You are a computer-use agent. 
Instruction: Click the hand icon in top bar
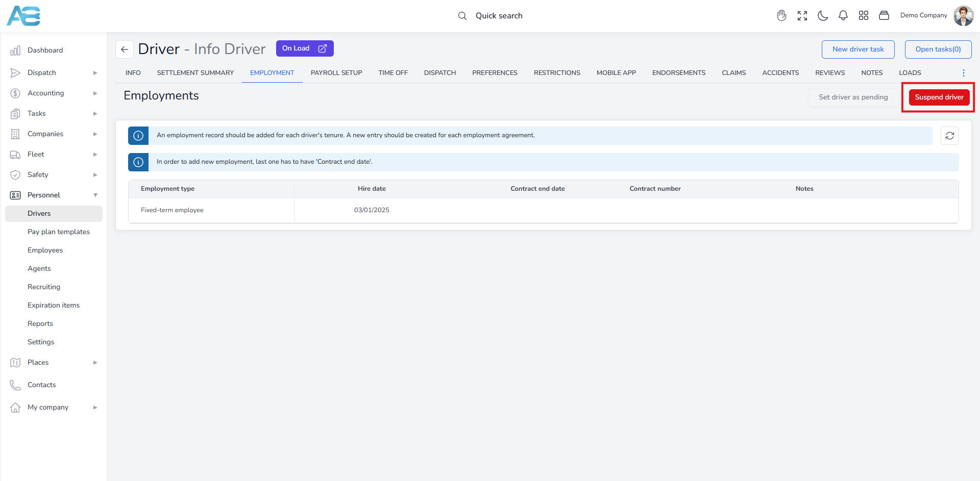(x=781, y=16)
